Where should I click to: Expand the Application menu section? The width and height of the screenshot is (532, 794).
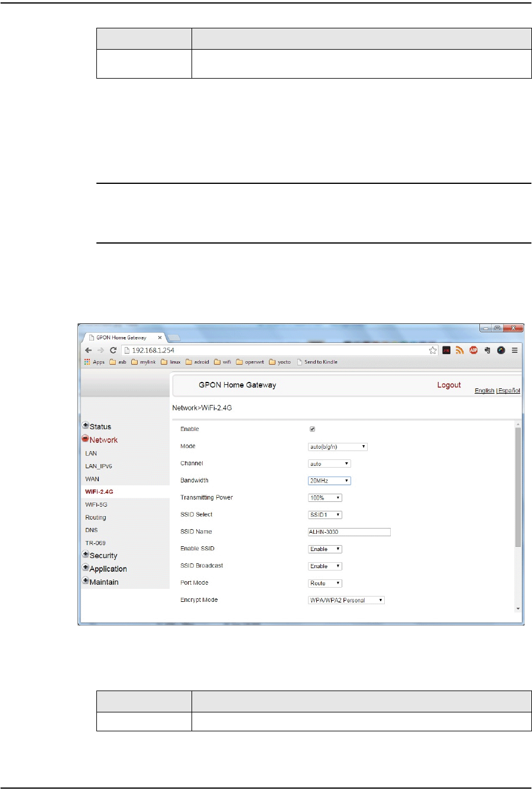pos(104,569)
